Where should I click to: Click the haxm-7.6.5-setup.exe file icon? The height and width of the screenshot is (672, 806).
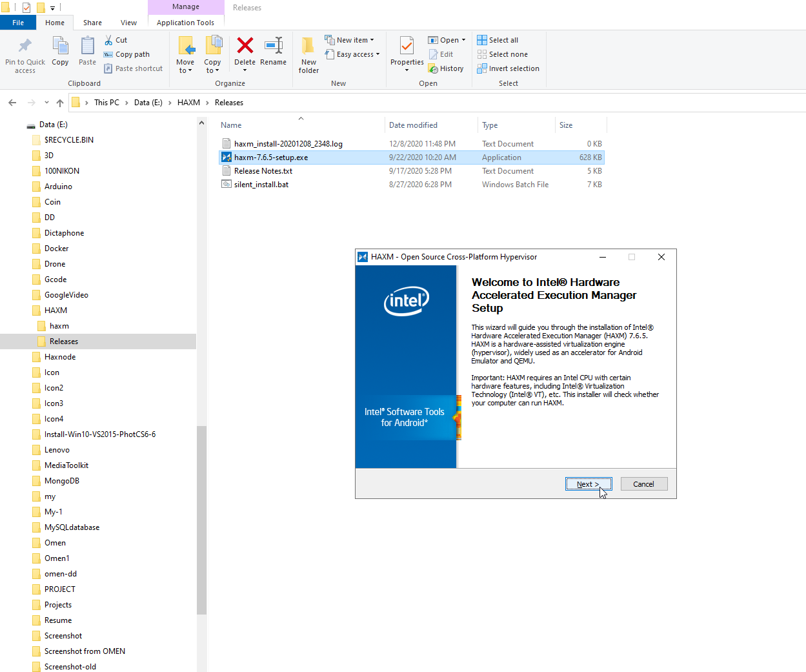(x=227, y=158)
